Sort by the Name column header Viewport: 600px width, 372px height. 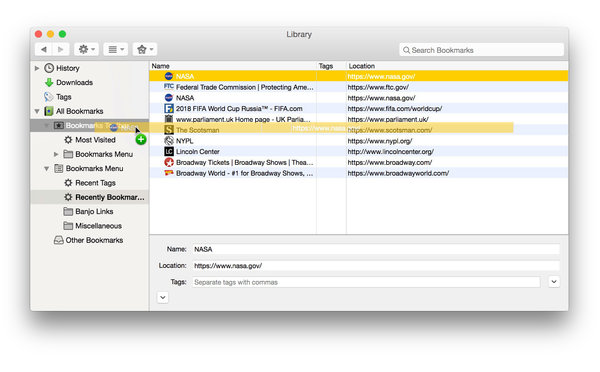pos(233,66)
